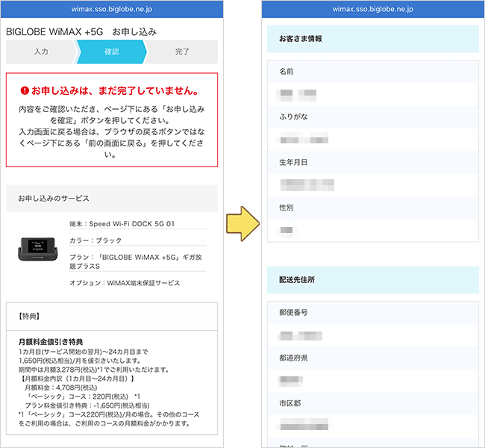Click the お申し込みのサービス section header
The image size is (485, 448).
112,199
